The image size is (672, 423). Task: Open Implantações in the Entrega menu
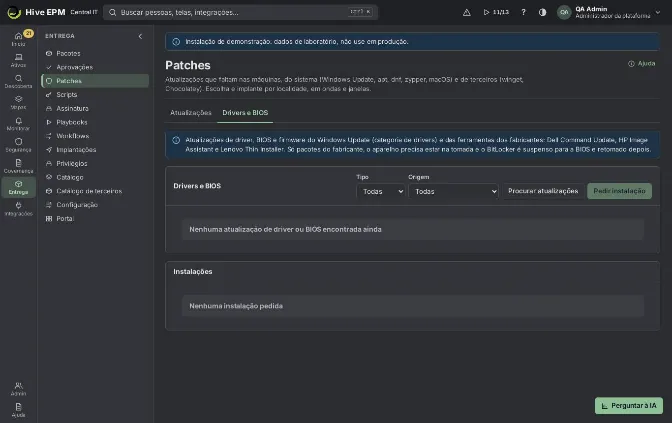95,150
